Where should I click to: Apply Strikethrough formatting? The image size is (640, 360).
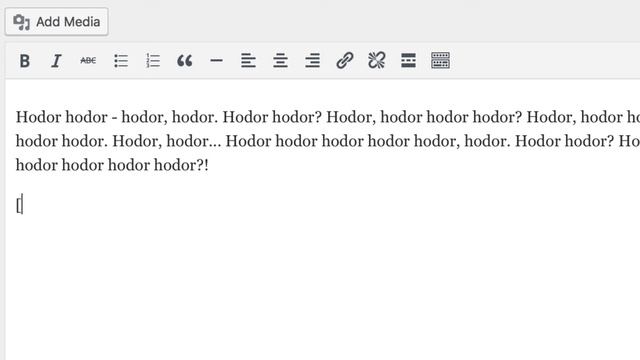(x=88, y=61)
